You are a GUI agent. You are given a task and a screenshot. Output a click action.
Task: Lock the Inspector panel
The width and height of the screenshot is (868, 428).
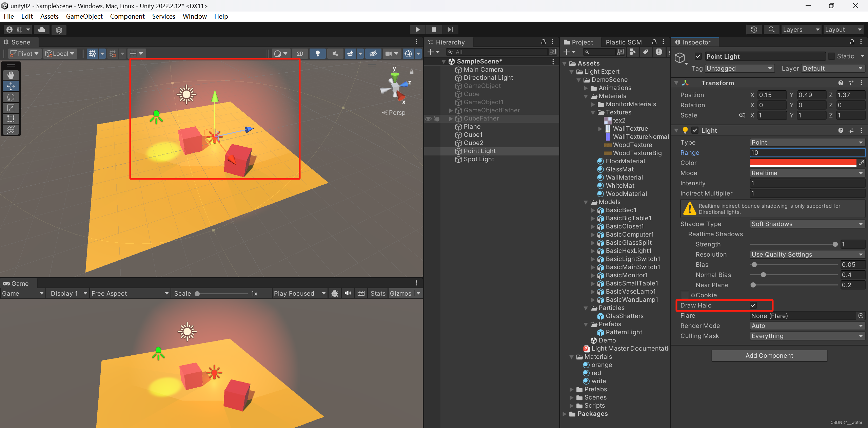pyautogui.click(x=852, y=42)
